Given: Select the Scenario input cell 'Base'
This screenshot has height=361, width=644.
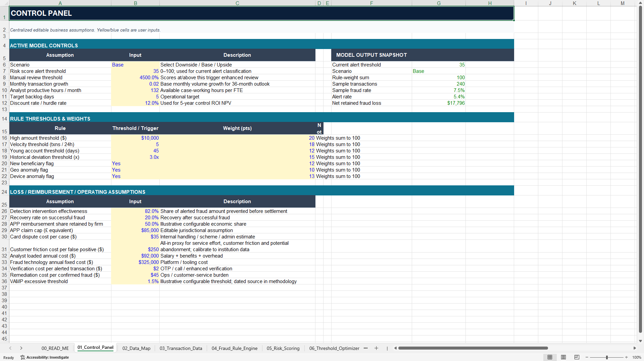Looking at the screenshot, I should [x=135, y=65].
